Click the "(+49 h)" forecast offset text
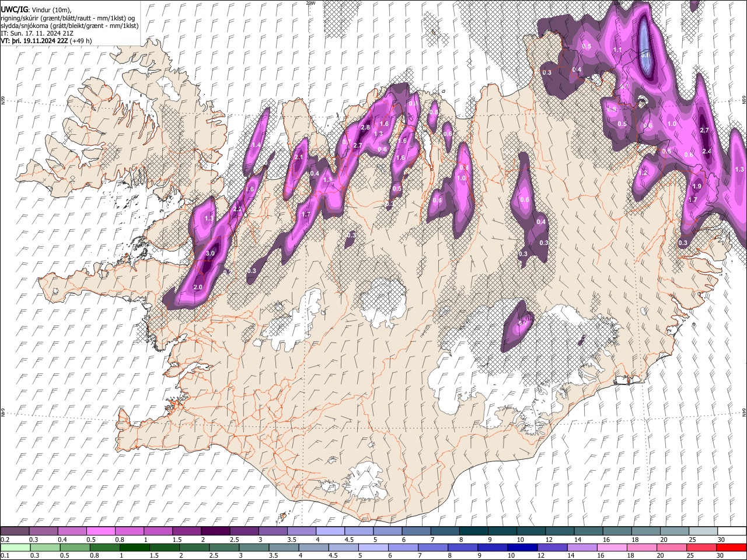This screenshot has height=560, width=747. [81, 41]
